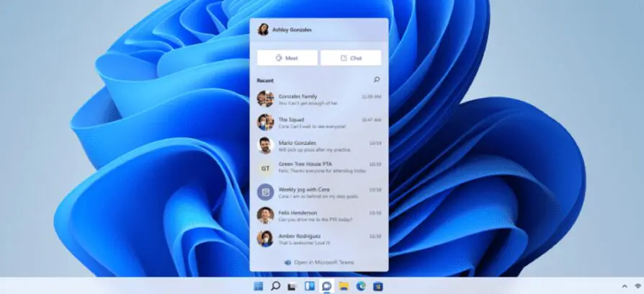Click the Cora can't wait to see everyone preview
Screen dimensions: 644x294
[x=312, y=127]
